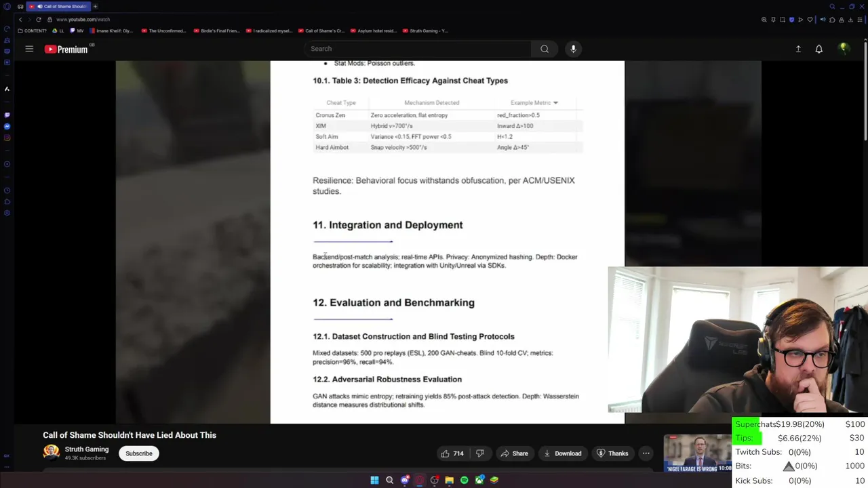Open the Call of Shame's Cr... bookmark
The height and width of the screenshot is (488, 868).
[321, 30]
